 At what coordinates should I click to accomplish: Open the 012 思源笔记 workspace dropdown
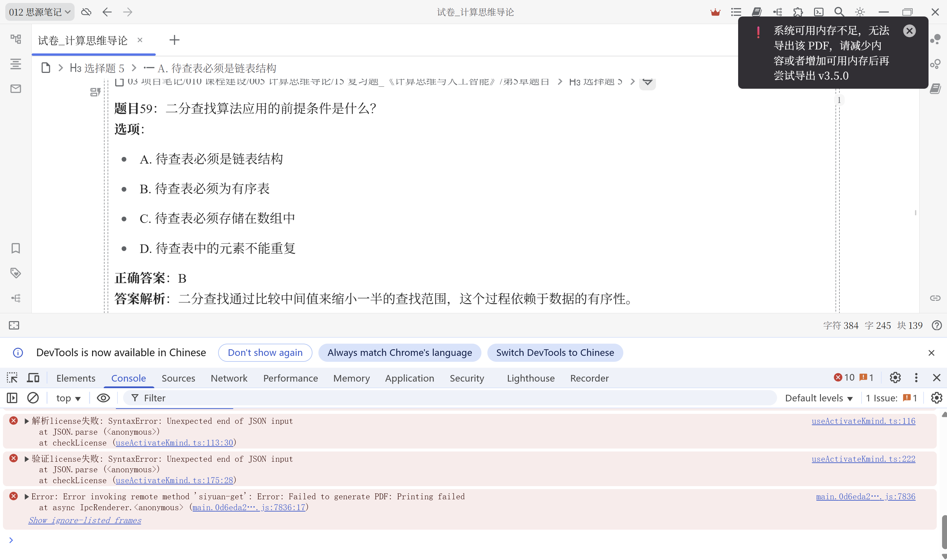(x=39, y=12)
